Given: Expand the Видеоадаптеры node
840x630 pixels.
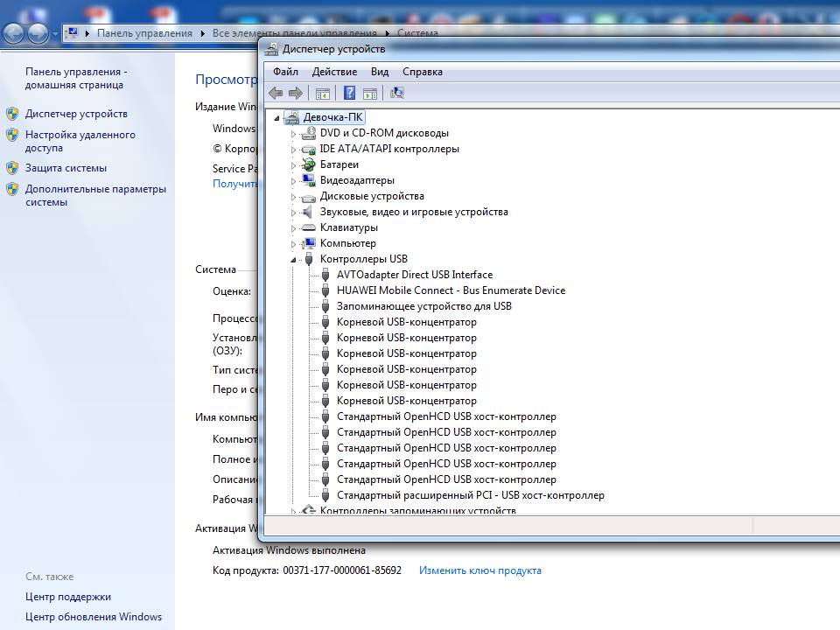Looking at the screenshot, I should 294,181.
